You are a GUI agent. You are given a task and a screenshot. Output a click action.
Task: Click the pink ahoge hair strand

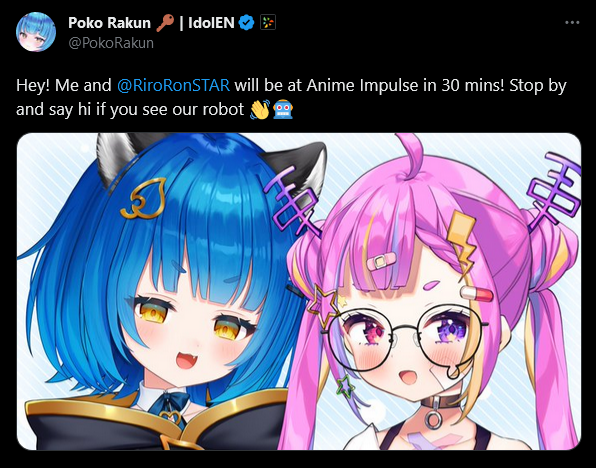point(409,155)
